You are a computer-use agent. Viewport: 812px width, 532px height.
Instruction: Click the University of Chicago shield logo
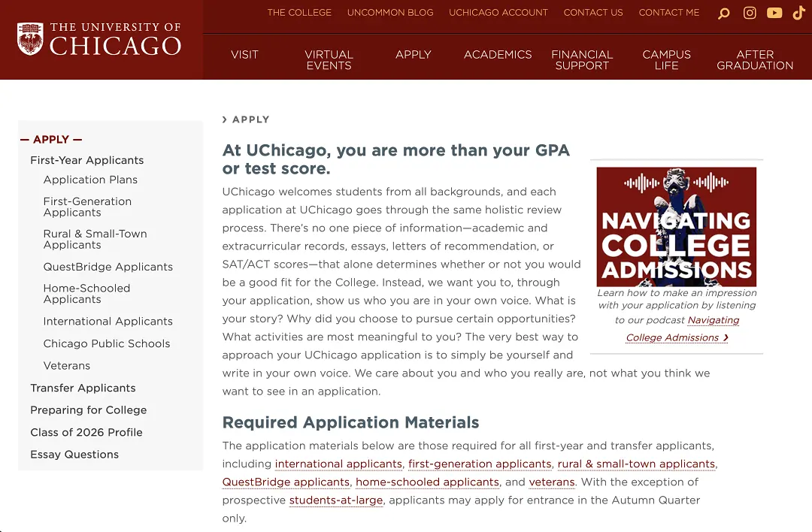[30, 39]
